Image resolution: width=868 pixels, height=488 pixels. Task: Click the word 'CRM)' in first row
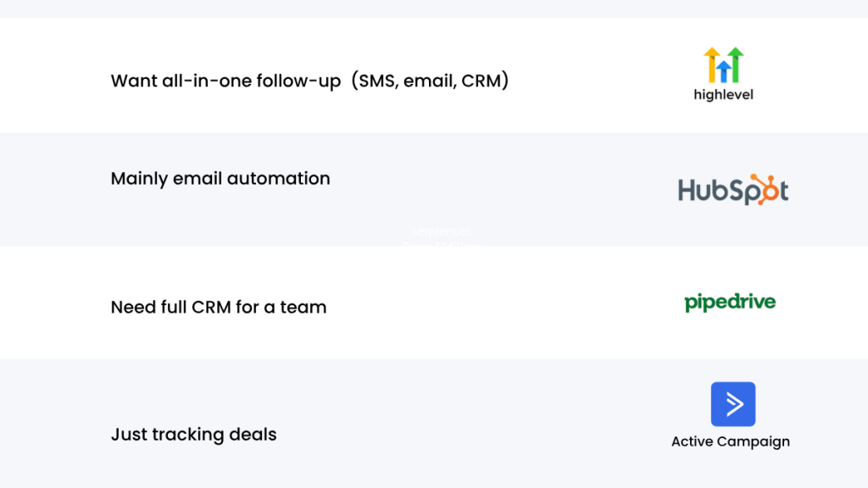[x=485, y=81]
